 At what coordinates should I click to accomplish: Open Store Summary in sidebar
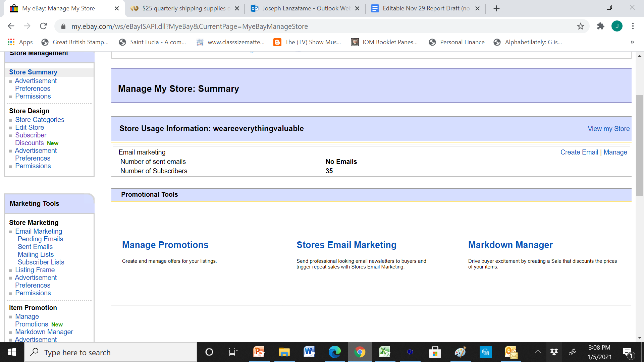[33, 72]
